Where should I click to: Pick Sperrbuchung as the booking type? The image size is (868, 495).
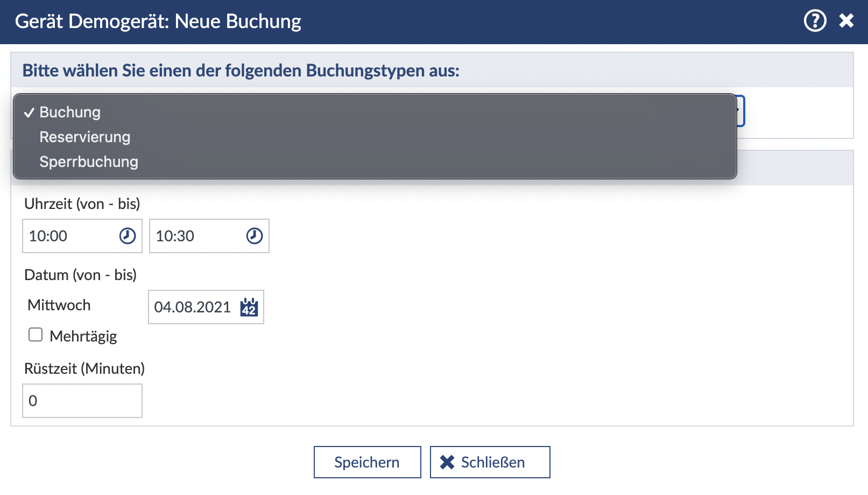pos(89,162)
